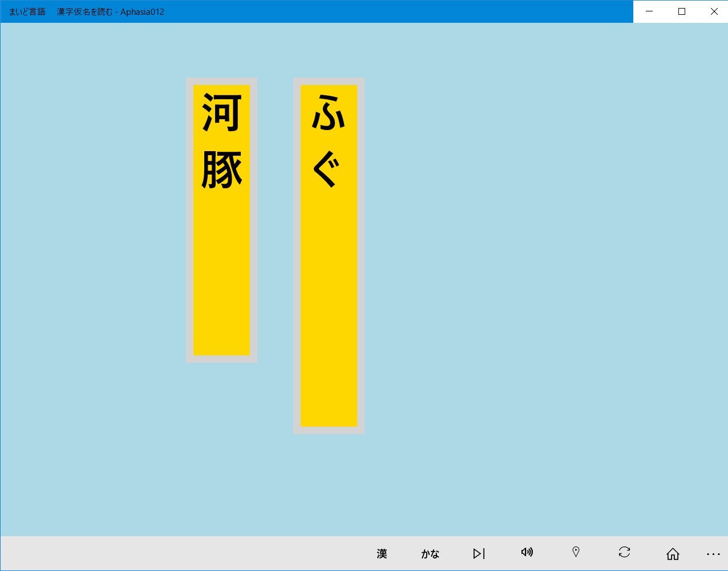
Task: Select the 河豚 kanji card
Action: pos(221,220)
